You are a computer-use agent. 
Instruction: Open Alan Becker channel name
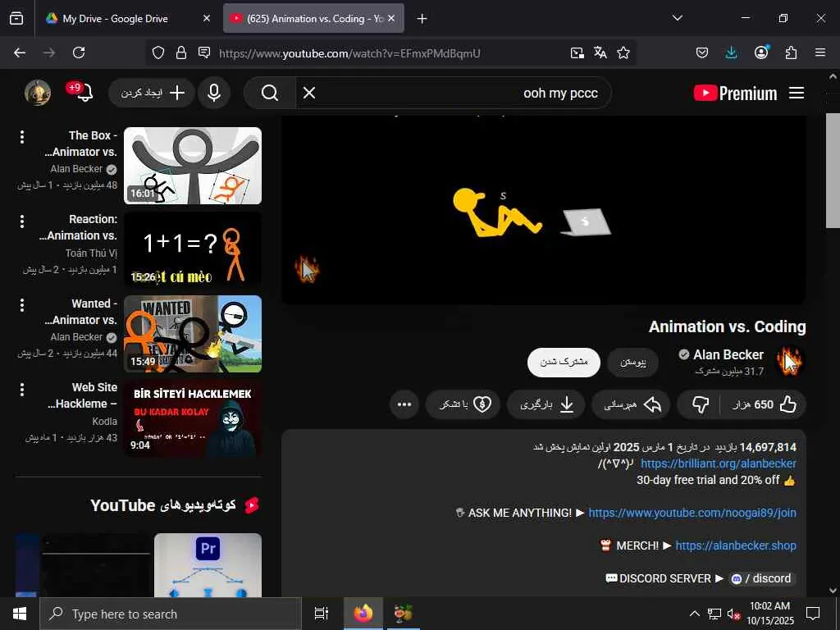click(x=728, y=354)
